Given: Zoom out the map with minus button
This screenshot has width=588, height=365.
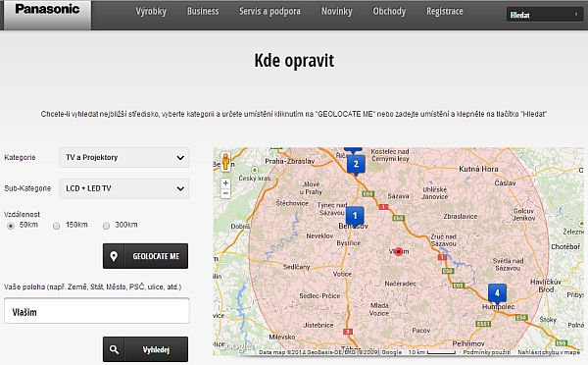Looking at the screenshot, I should tap(225, 193).
